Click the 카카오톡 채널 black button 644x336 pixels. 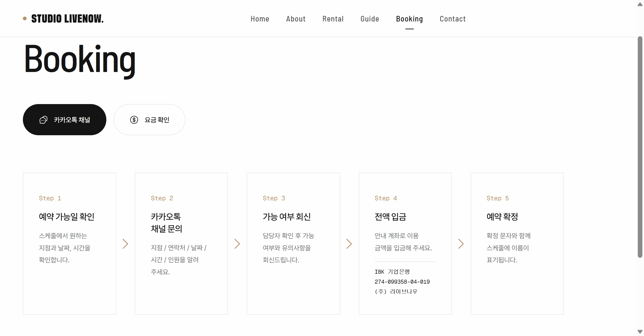pyautogui.click(x=64, y=120)
